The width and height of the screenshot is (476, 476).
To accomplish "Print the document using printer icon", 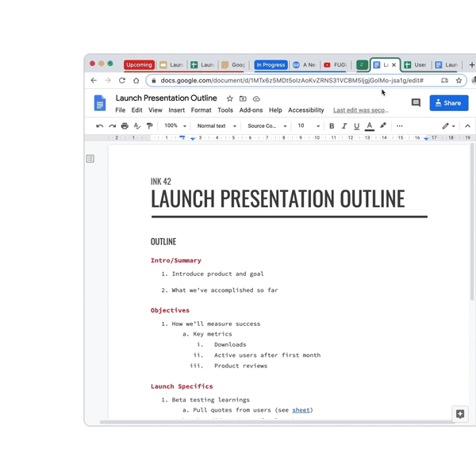I will coord(125,126).
